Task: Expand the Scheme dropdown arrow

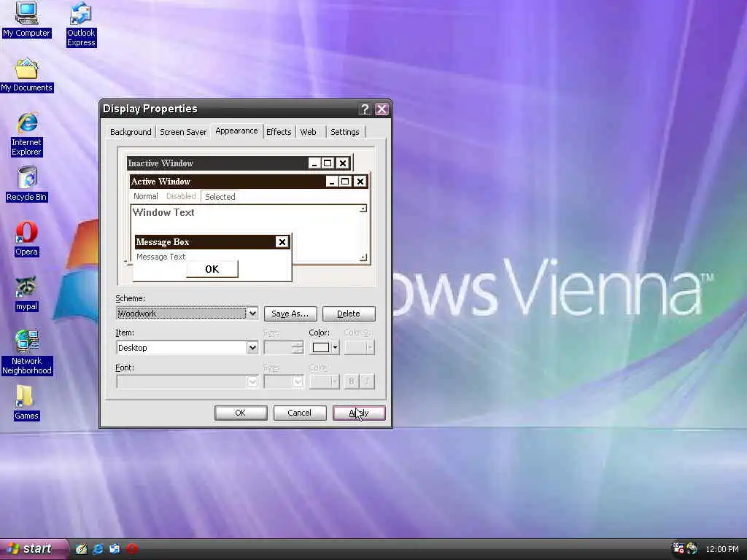Action: tap(252, 314)
